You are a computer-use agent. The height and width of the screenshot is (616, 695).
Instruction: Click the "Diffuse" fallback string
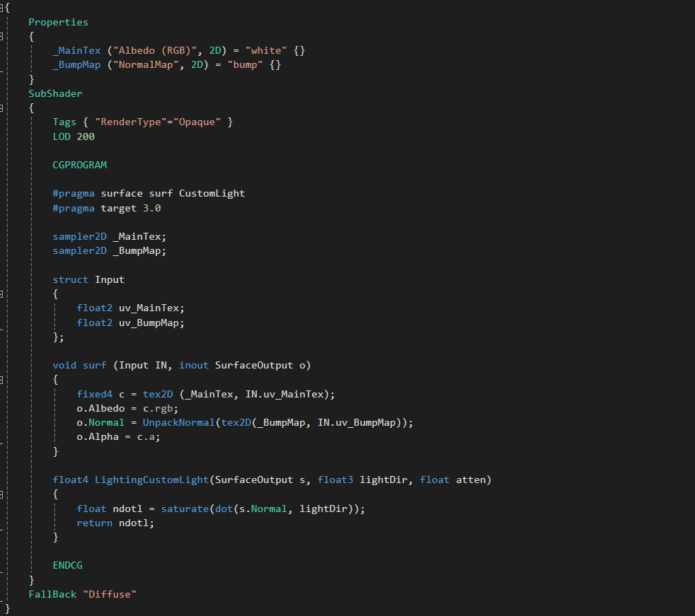point(110,594)
